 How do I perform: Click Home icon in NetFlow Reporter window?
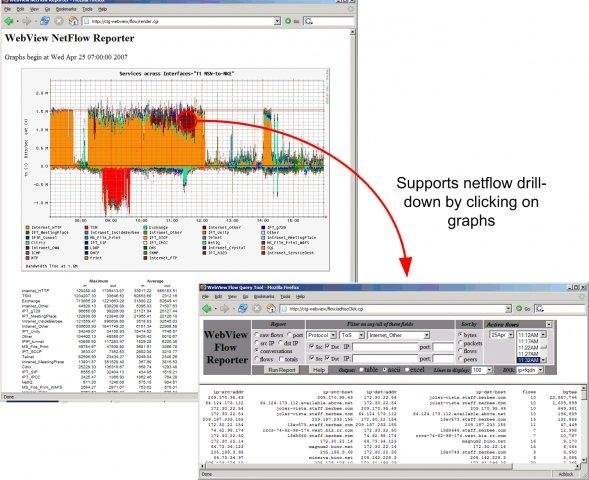coord(73,21)
